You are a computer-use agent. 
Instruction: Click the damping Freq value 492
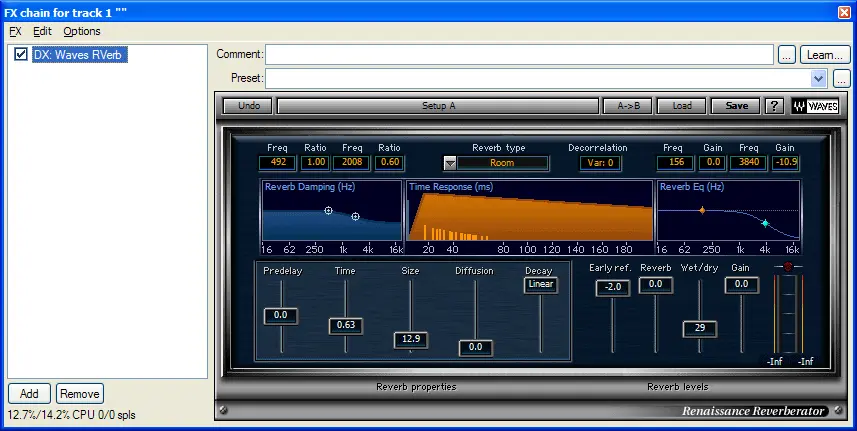click(x=278, y=162)
